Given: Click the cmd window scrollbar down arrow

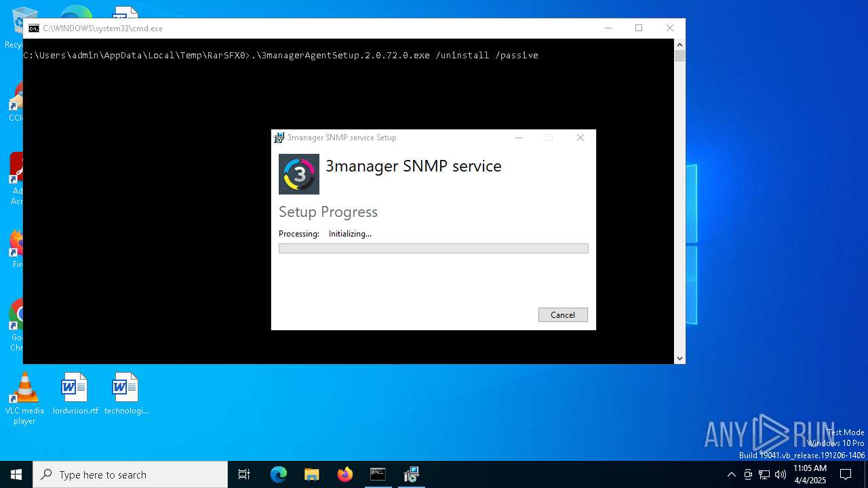Looking at the screenshot, I should tap(679, 359).
